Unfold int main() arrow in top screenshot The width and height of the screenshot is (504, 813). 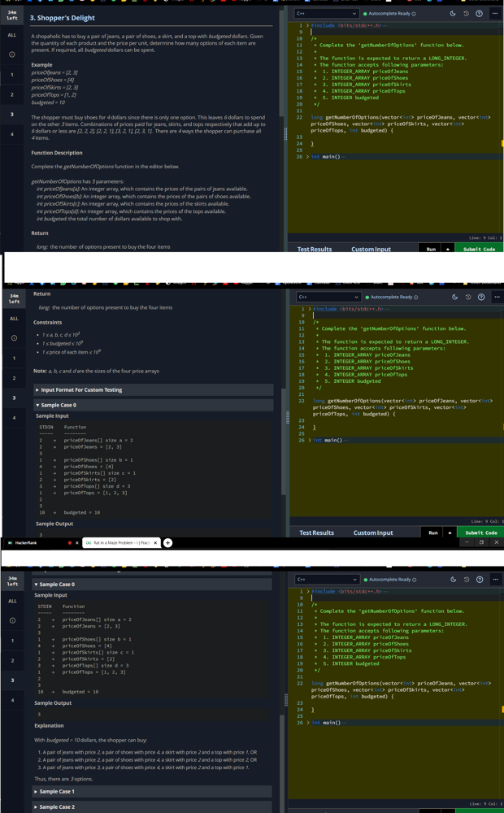click(306, 157)
